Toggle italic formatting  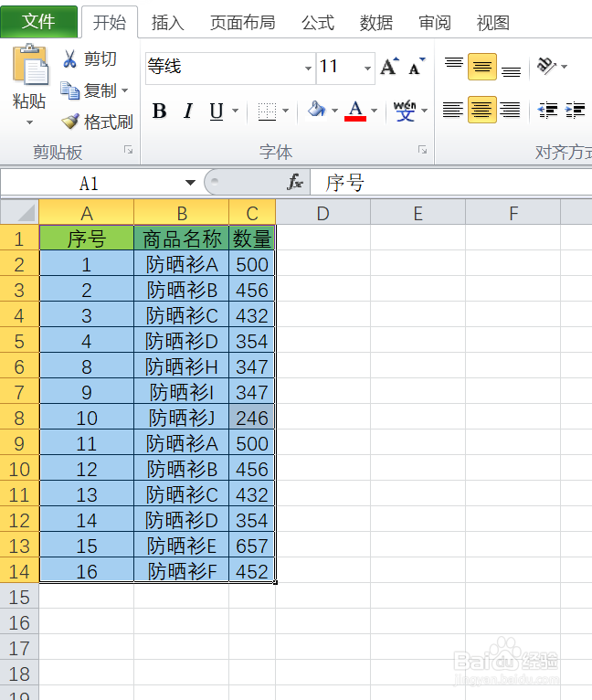(x=188, y=111)
